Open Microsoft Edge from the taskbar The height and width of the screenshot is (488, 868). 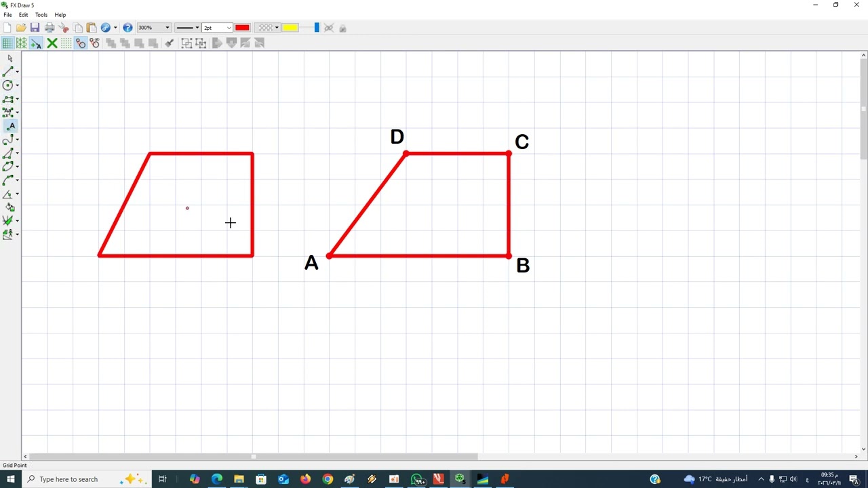217,479
